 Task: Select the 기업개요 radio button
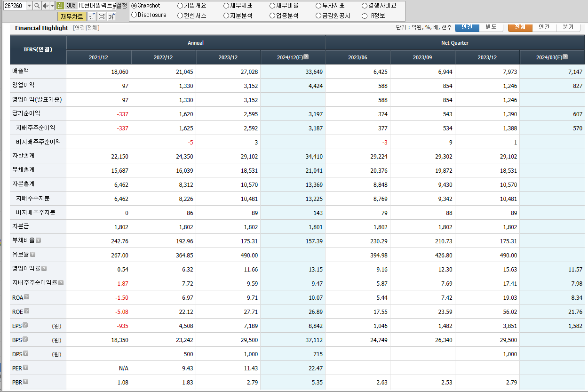pyautogui.click(x=180, y=6)
